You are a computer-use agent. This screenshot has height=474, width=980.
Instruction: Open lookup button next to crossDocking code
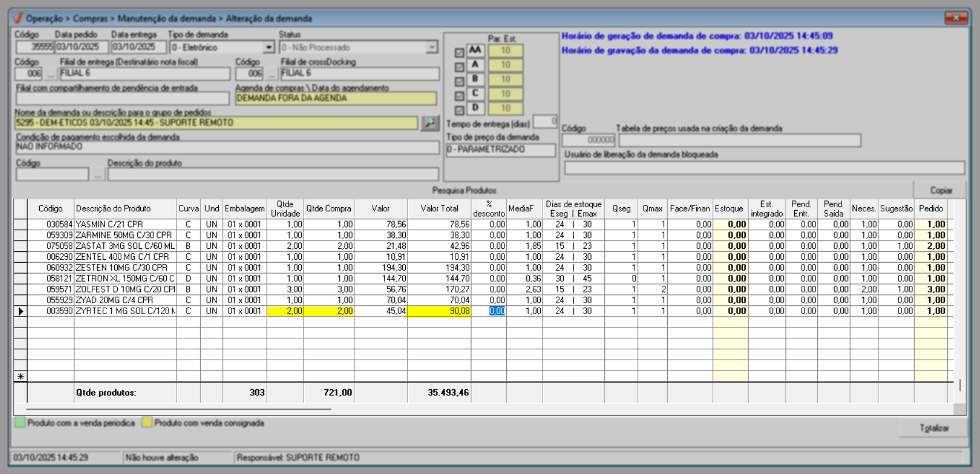coord(271,74)
